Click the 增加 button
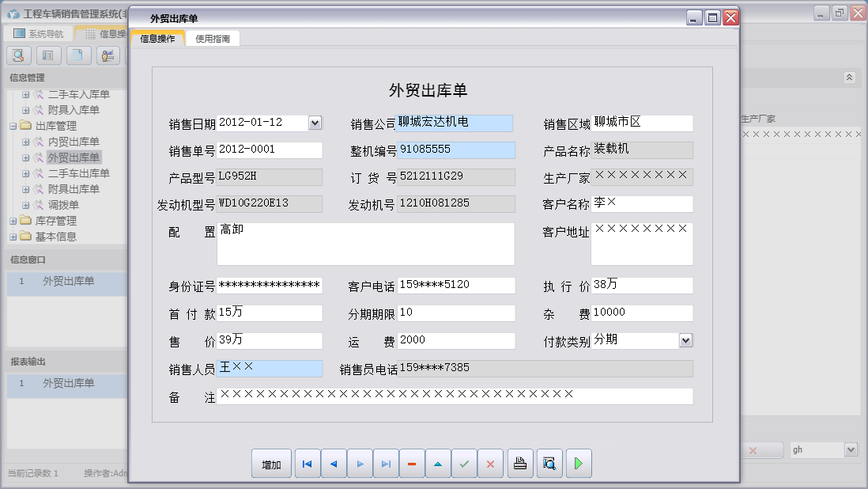 click(271, 464)
